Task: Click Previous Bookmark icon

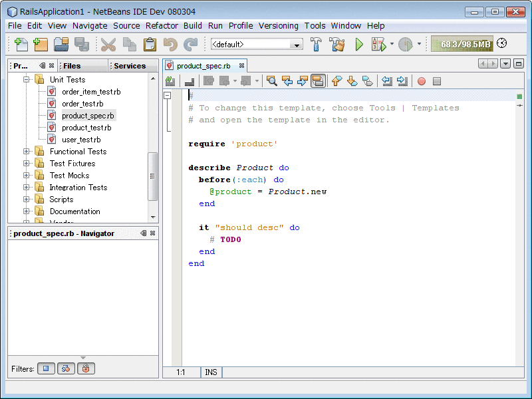Action: [x=337, y=81]
